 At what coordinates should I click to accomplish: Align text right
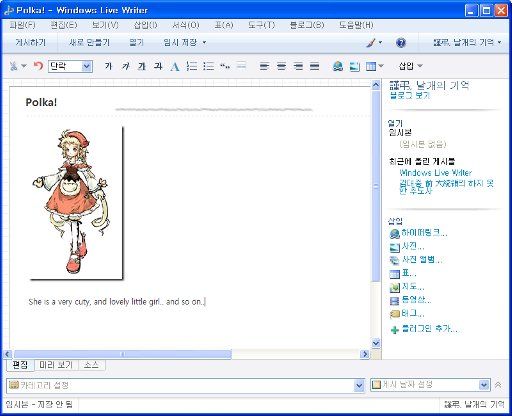tap(298, 66)
